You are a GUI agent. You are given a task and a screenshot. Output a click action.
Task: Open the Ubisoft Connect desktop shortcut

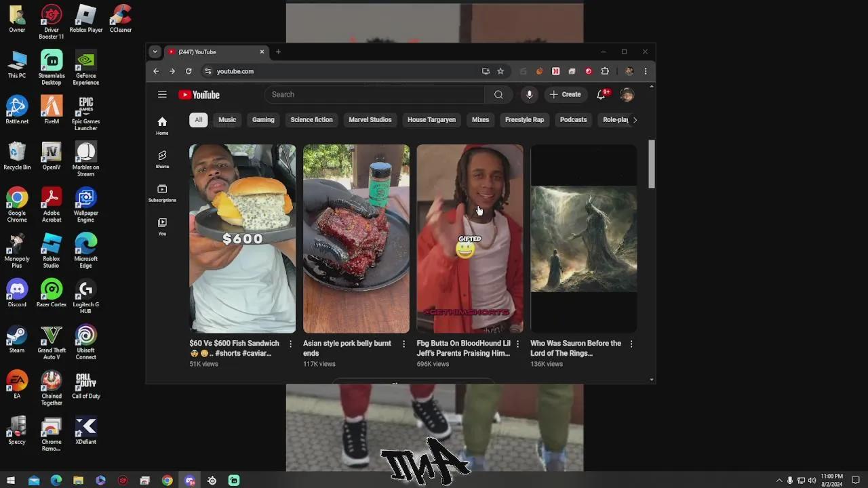[x=85, y=342]
